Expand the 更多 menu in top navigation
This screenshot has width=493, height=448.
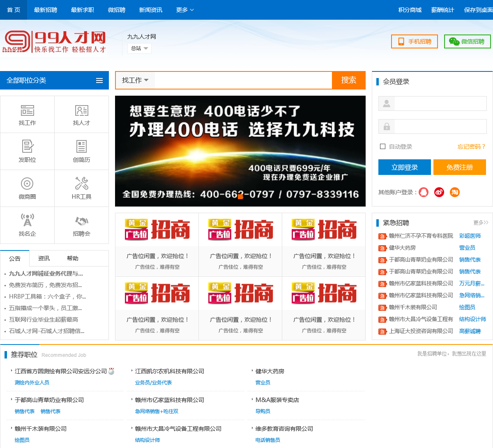185,10
